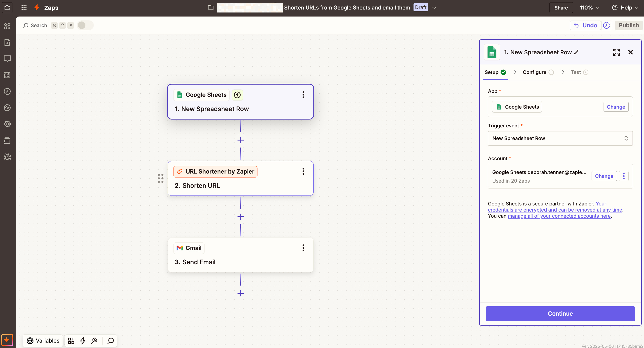Open the sidebar apps overview icon
Viewport: 644px width, 348px height.
[7, 26]
